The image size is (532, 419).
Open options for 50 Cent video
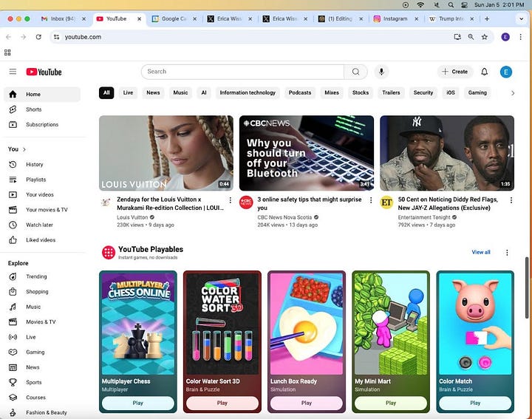511,200
